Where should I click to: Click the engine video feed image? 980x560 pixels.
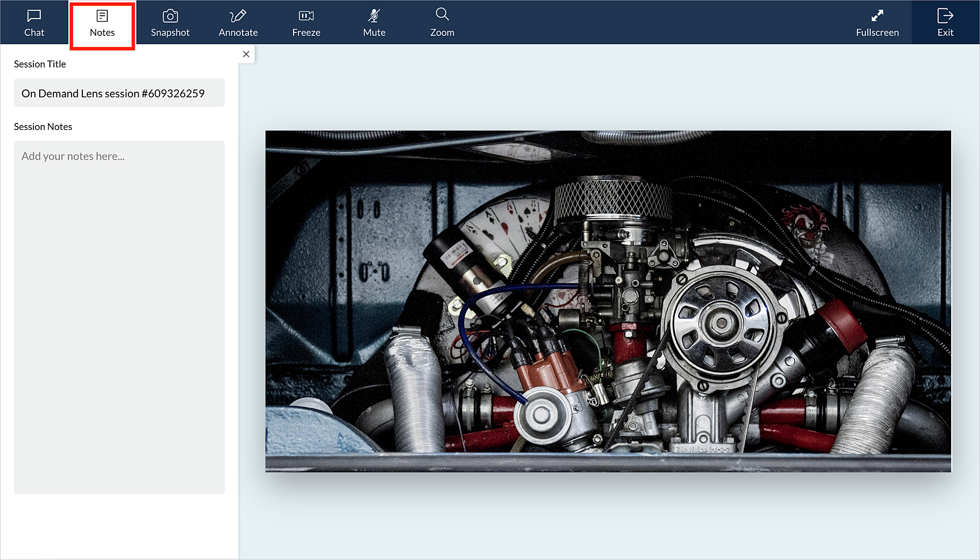click(x=608, y=301)
